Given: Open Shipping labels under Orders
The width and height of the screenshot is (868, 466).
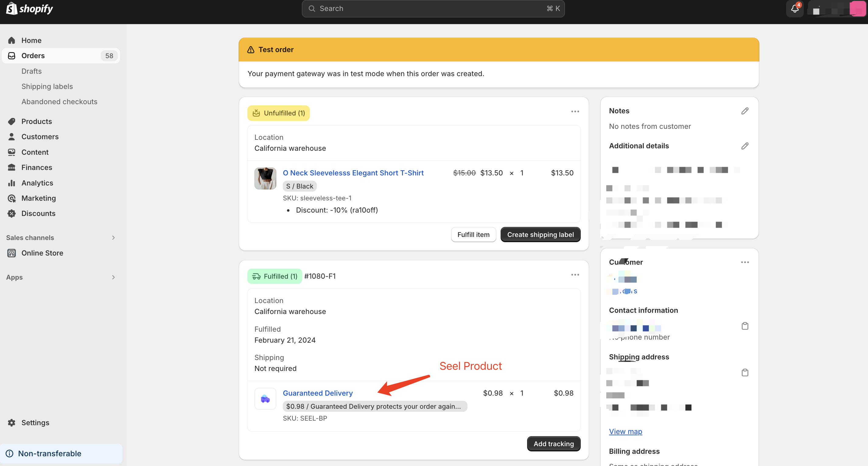Looking at the screenshot, I should pos(47,86).
